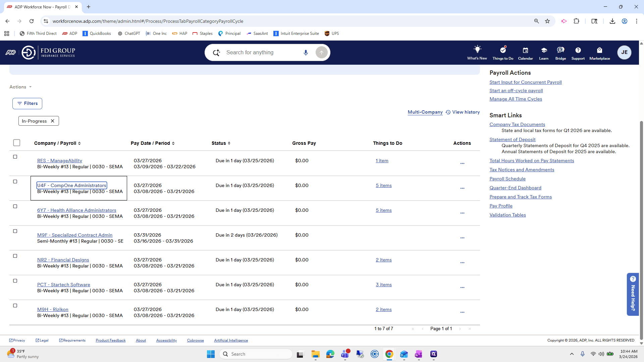Open the Learn graduation cap icon

[544, 50]
